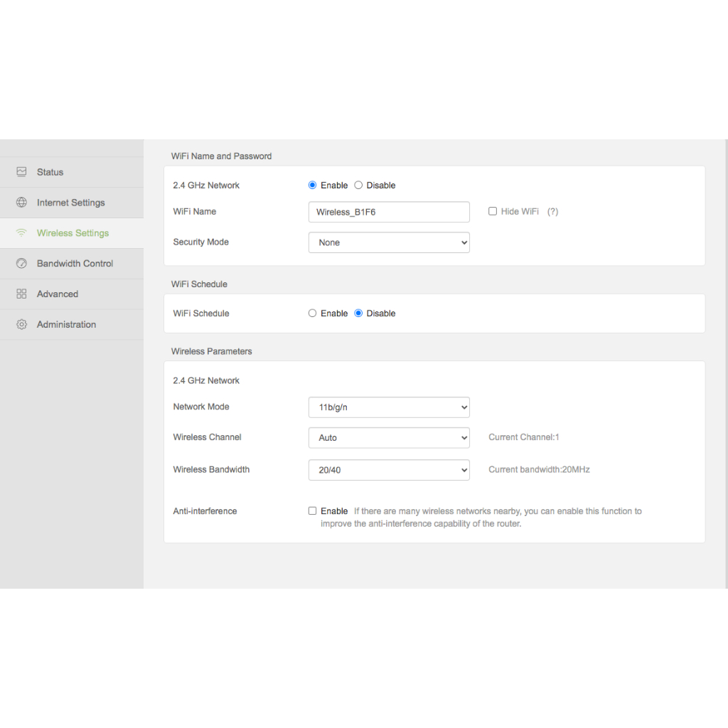Select the Advanced menu label
728x728 pixels.
58,294
